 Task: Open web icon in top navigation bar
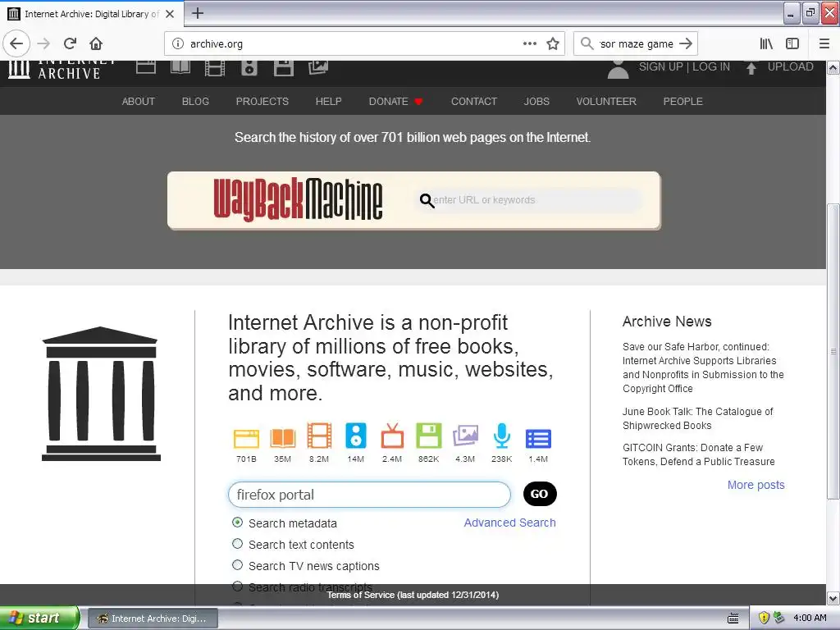point(146,67)
